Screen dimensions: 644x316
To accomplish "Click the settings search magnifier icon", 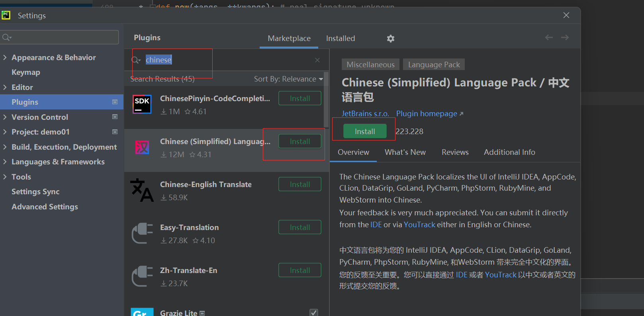I will pos(7,37).
